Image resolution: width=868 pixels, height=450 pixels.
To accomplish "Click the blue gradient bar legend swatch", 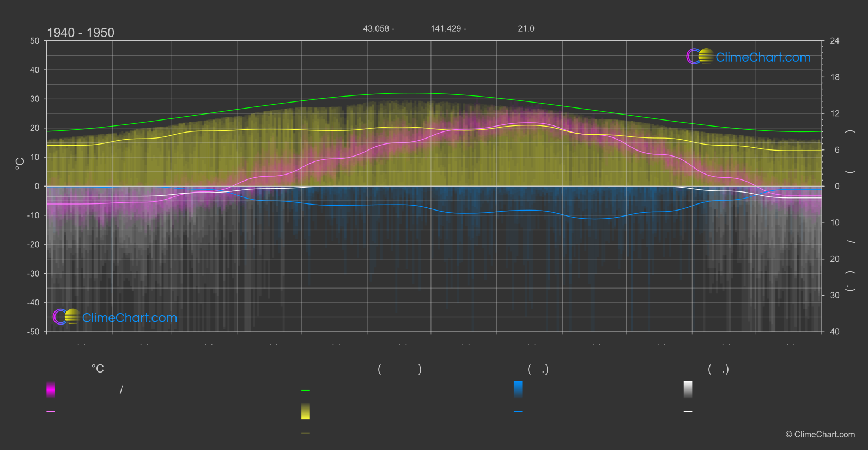I will [x=518, y=389].
